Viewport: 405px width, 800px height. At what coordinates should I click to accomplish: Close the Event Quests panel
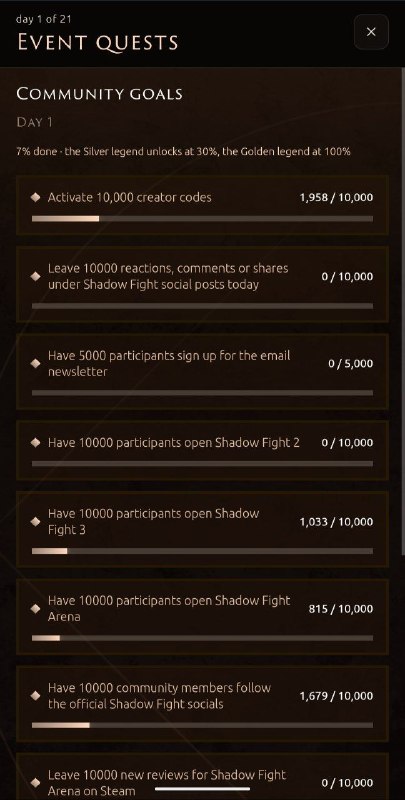(x=371, y=32)
